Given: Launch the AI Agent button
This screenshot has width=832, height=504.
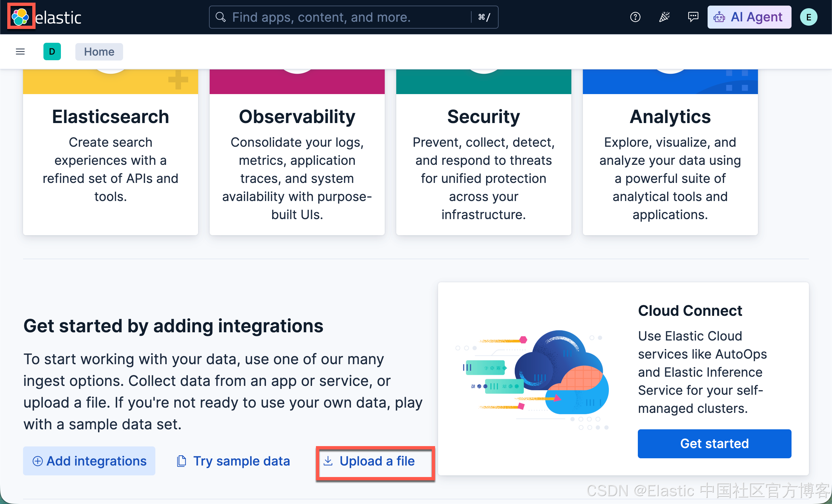Looking at the screenshot, I should 749,17.
